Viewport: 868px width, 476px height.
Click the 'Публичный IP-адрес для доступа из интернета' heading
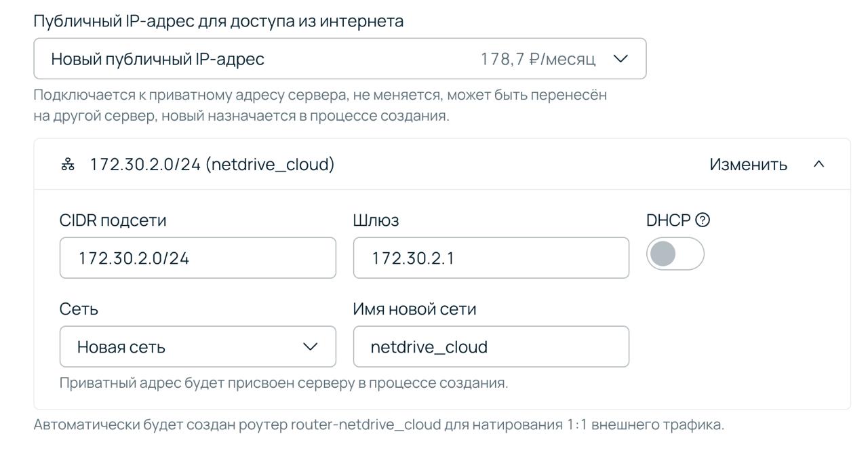click(218, 21)
